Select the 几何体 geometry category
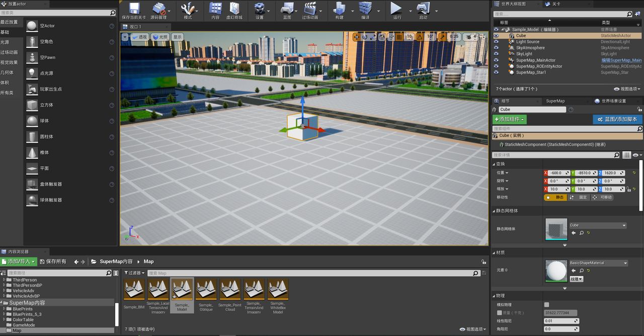This screenshot has width=644, height=336. point(8,73)
